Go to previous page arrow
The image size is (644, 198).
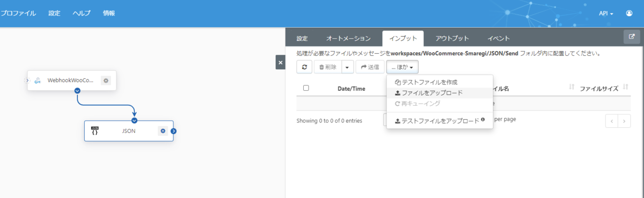point(612,121)
